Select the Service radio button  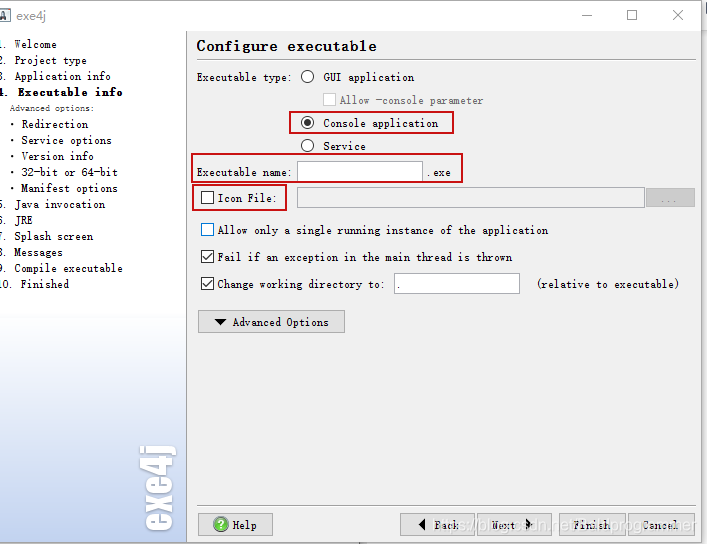pos(308,146)
